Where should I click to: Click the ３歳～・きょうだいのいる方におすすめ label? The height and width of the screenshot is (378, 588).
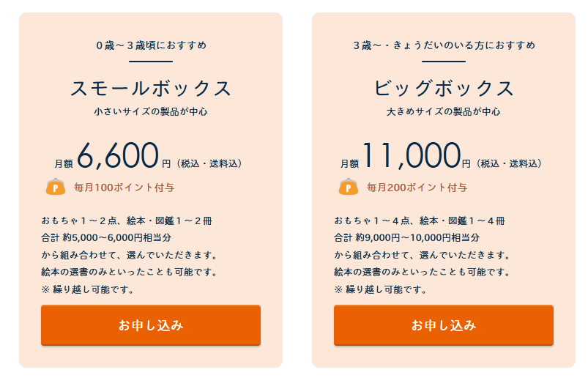[x=444, y=45]
